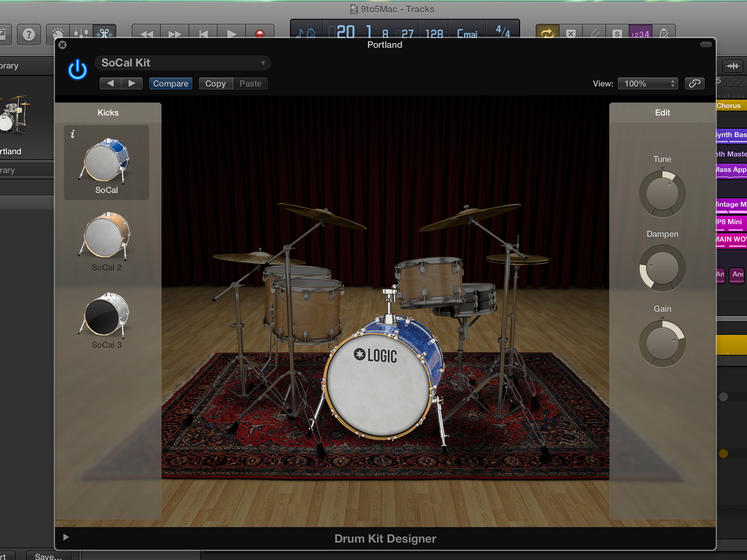The image size is (747, 560).
Task: Select the Vintage M region
Action: coord(731,204)
